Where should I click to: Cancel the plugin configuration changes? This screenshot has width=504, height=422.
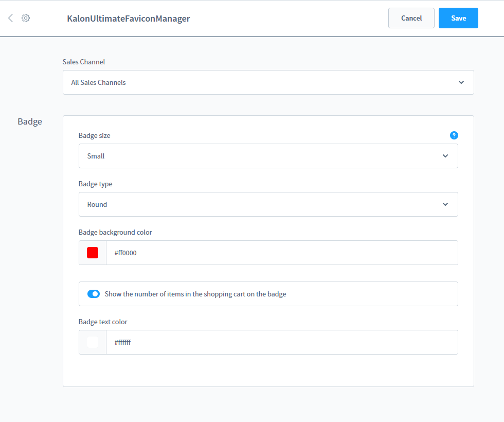(x=411, y=18)
